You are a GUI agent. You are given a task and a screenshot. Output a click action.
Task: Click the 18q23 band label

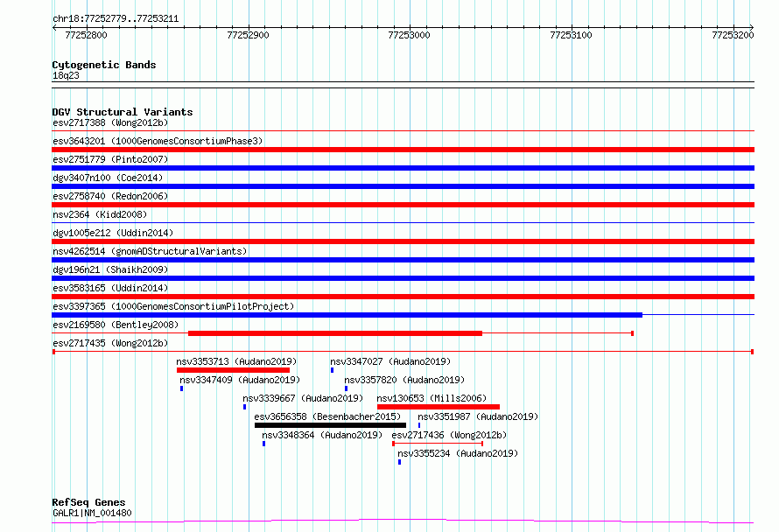66,75
